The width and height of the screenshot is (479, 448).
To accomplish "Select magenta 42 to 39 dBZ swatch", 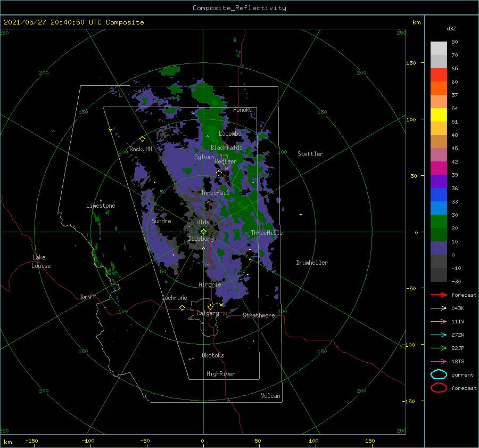I will [439, 168].
